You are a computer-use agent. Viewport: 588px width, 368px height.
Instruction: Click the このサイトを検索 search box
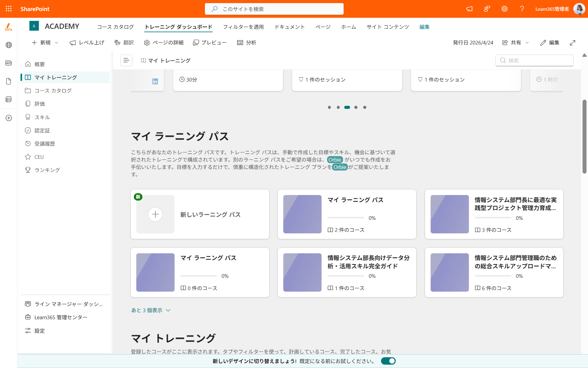[274, 9]
